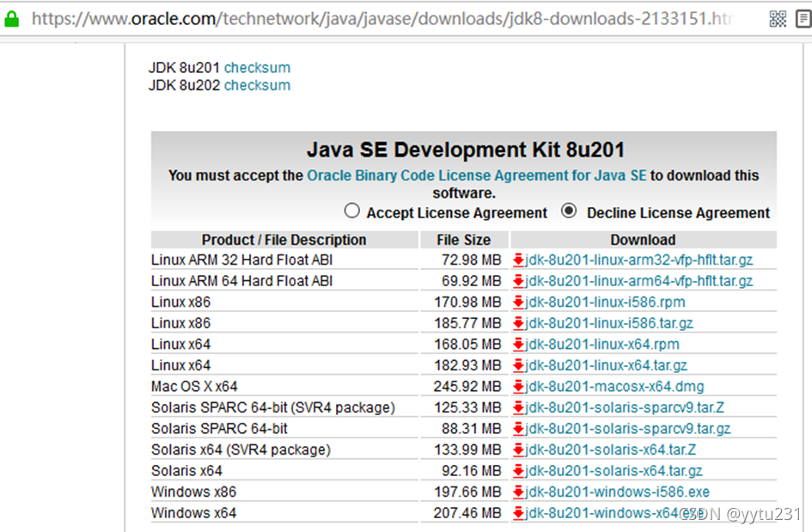
Task: Click download icon for macosx-x64.dmg
Action: [518, 387]
